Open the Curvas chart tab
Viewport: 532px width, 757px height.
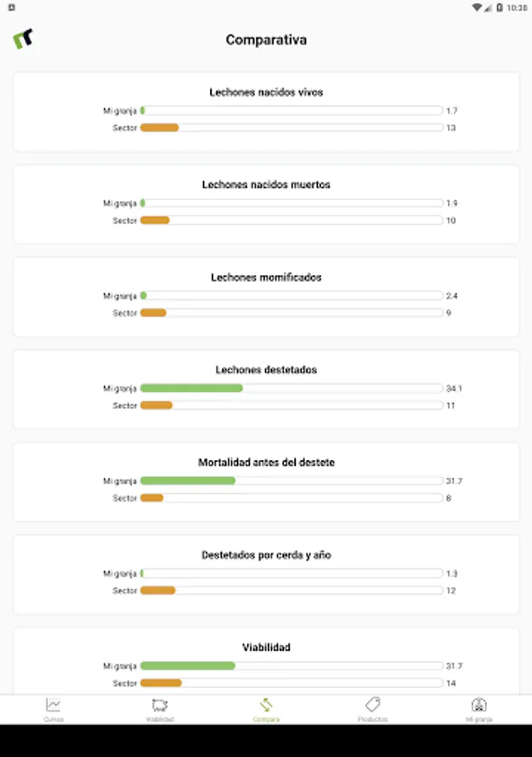53,709
